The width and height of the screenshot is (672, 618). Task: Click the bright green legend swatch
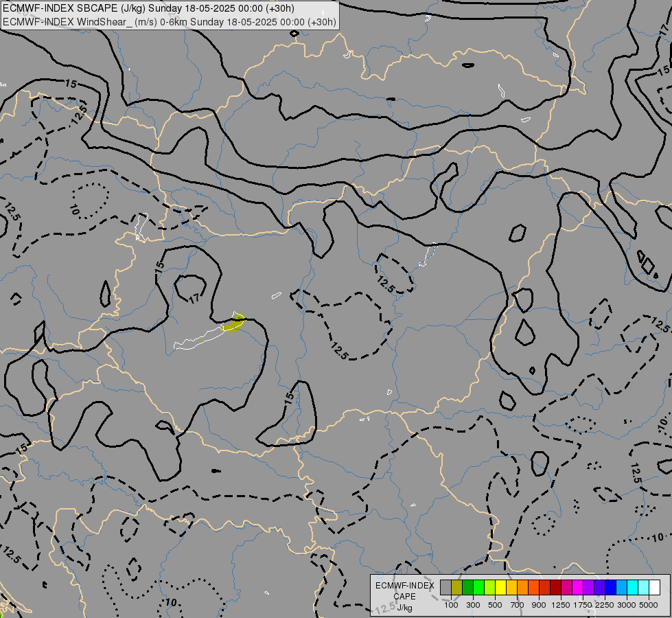tap(478, 588)
